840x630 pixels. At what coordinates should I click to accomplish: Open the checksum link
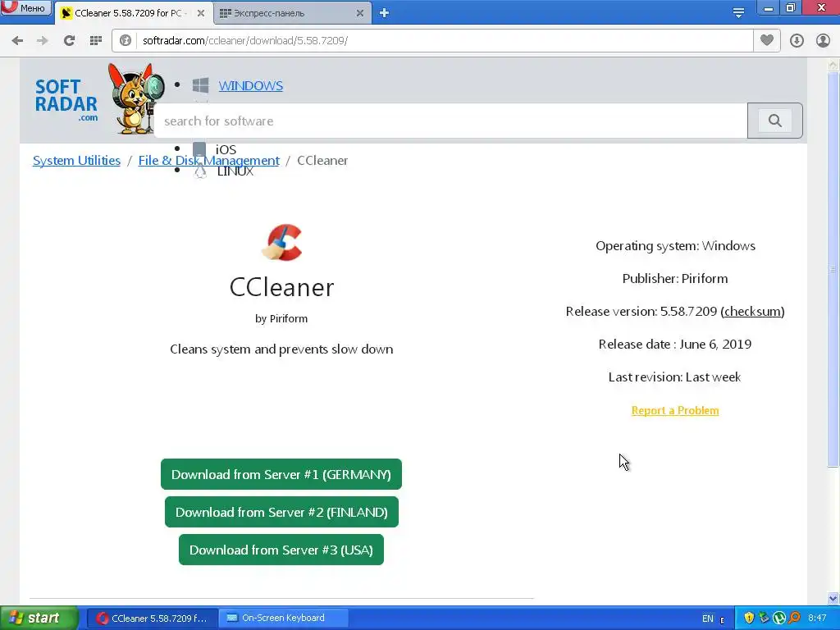click(x=752, y=311)
